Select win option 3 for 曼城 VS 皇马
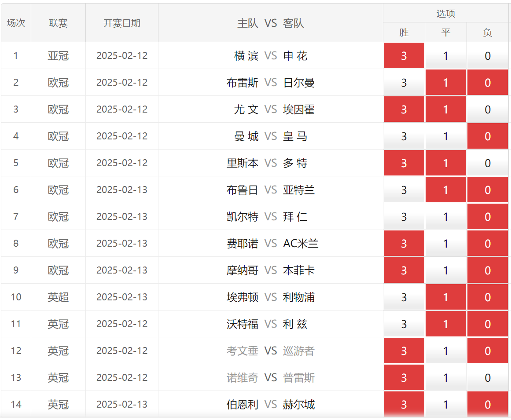Screen dimensions: 511x420 pos(404,136)
